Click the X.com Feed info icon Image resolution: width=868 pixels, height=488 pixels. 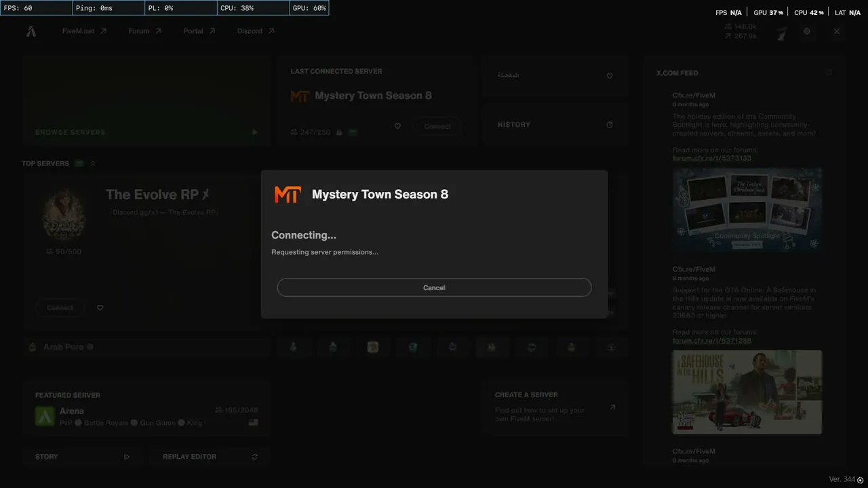point(829,73)
